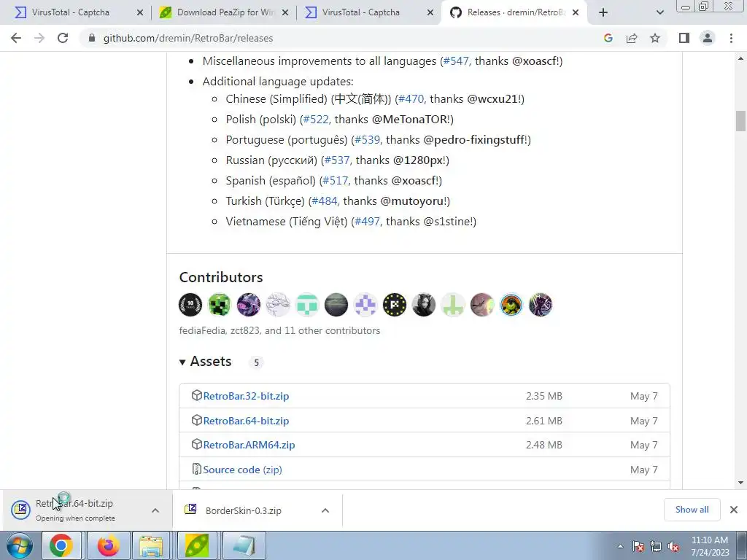Click the first contributor avatar with number 10
Image resolution: width=747 pixels, height=560 pixels.
190,305
